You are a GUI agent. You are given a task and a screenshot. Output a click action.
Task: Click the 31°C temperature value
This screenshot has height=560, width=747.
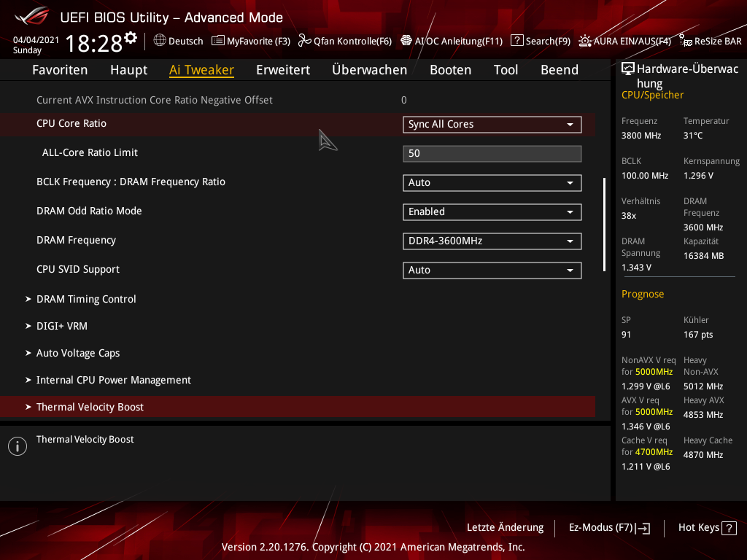[693, 136]
